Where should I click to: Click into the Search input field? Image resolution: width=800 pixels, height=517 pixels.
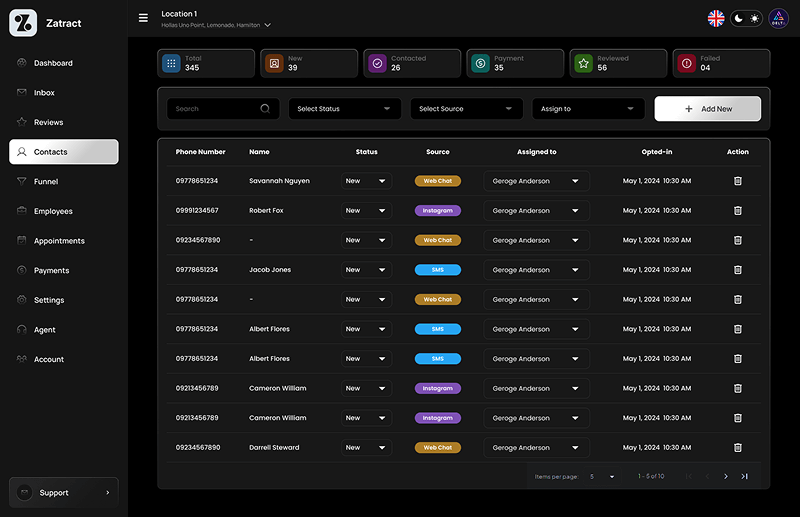click(213, 109)
